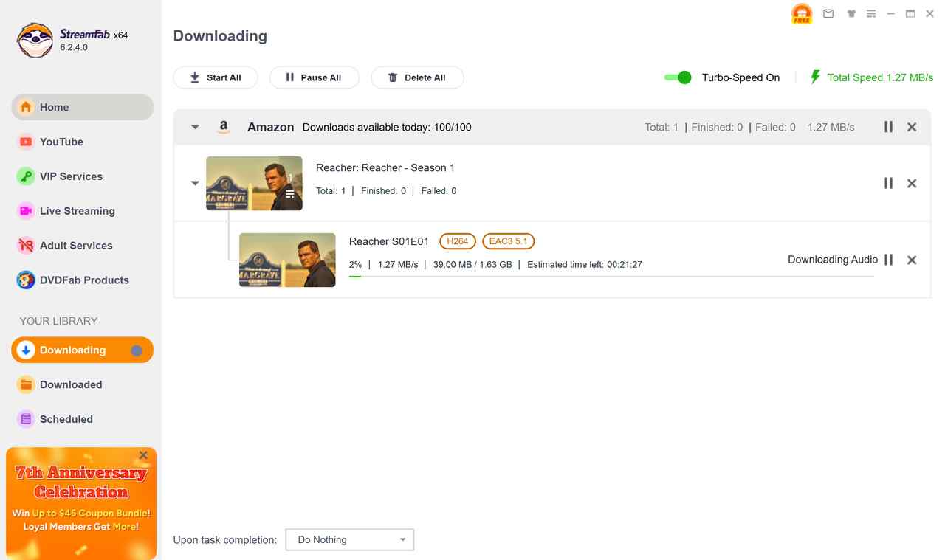Image resolution: width=945 pixels, height=560 pixels.
Task: Open the YouTube sidebar section
Action: pyautogui.click(x=82, y=142)
